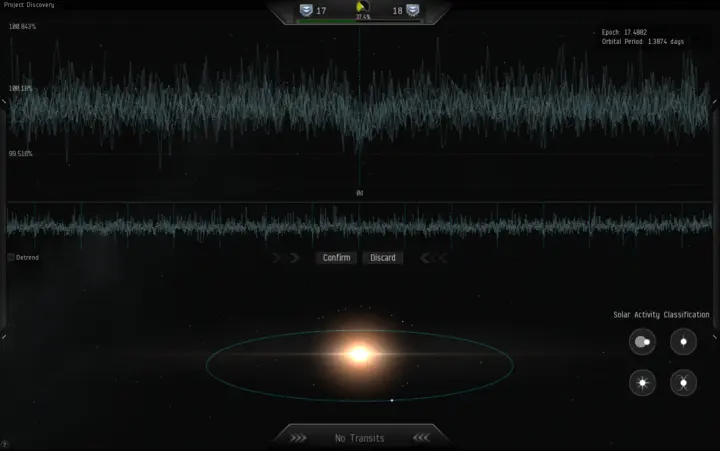Select the single glowing star activity icon
Screen dimensions: 720x451
coord(683,342)
